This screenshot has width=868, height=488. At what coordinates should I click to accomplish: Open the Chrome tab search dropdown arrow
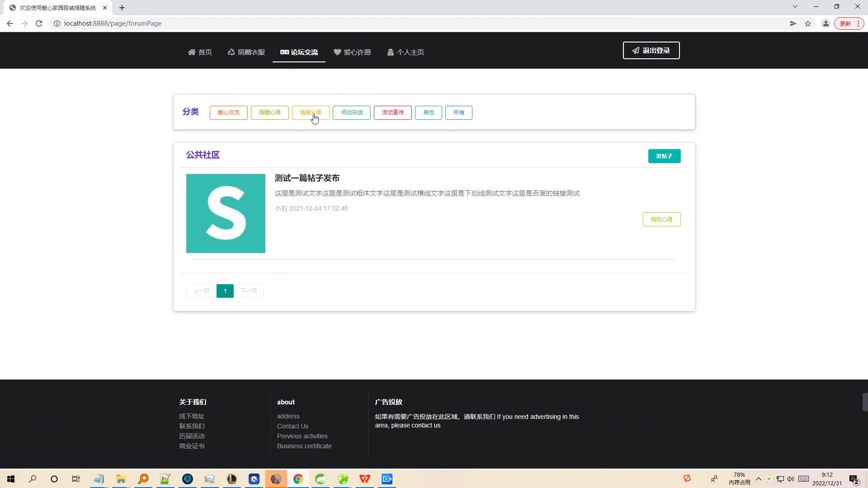coord(795,6)
